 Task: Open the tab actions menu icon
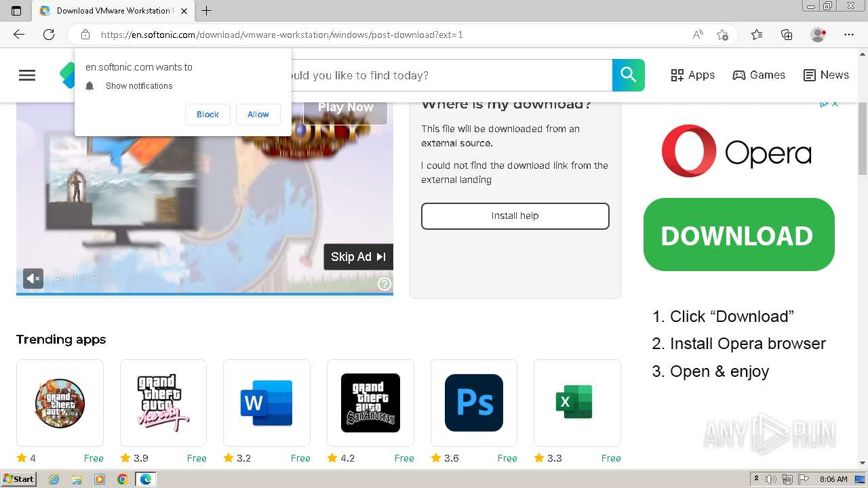pos(16,10)
